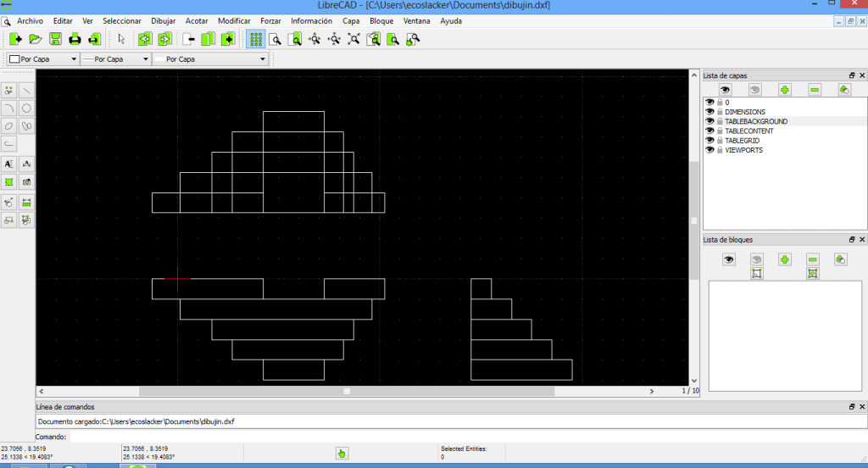Open the color 'Por Capa' dropdown

click(43, 59)
